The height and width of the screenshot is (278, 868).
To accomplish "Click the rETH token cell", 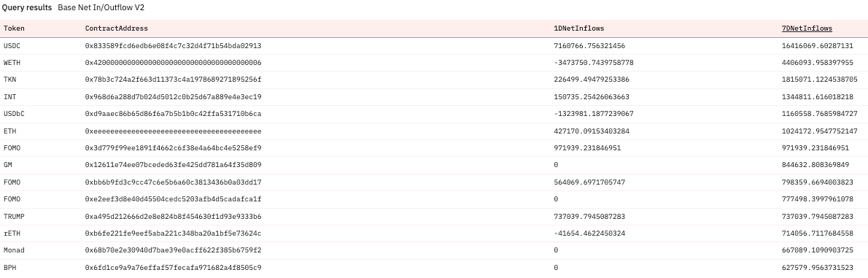I will coord(12,233).
